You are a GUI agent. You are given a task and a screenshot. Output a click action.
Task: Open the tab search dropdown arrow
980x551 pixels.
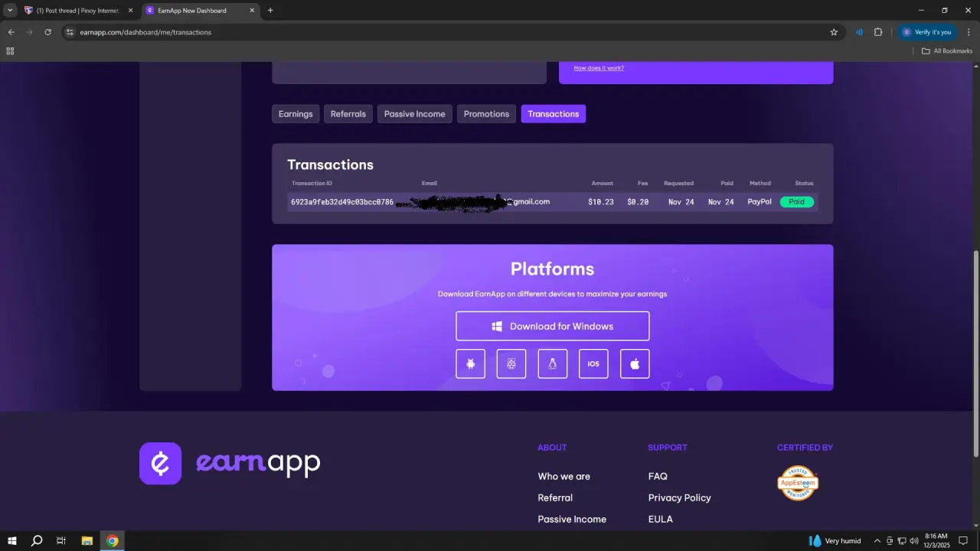click(10, 11)
